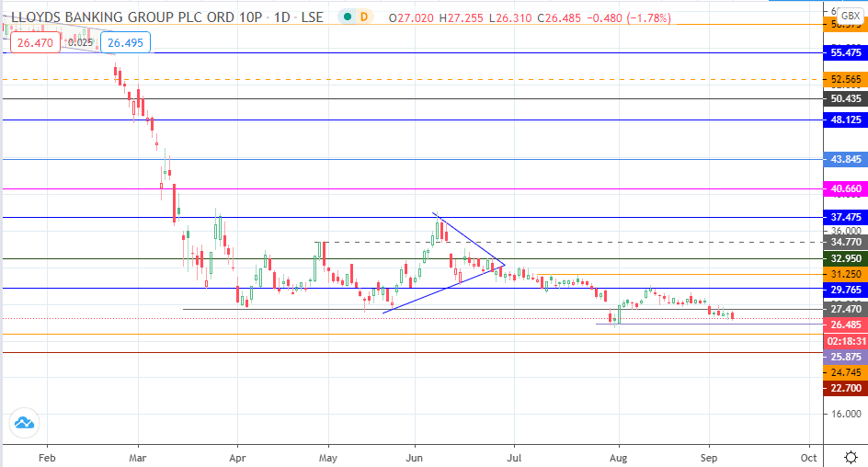Select the dark gray 50.435 price label
The height and width of the screenshot is (467, 868).
[x=845, y=98]
